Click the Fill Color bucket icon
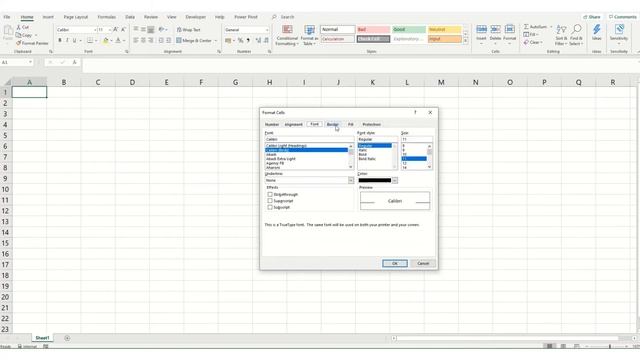The height and width of the screenshot is (360, 640). 106,40
